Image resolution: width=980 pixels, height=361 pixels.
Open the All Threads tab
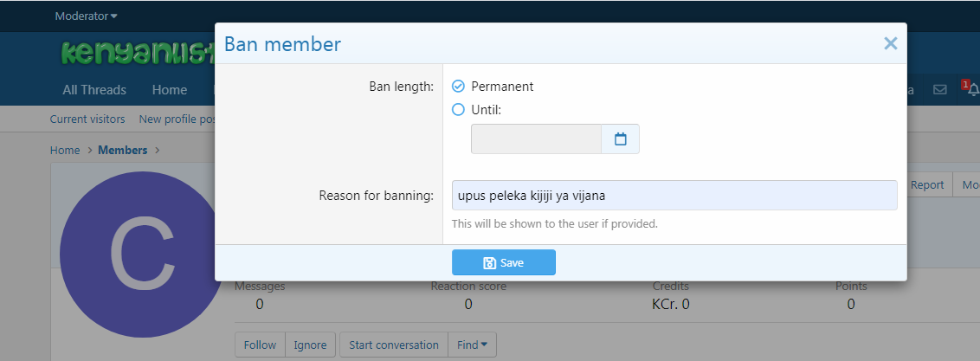pyautogui.click(x=94, y=90)
